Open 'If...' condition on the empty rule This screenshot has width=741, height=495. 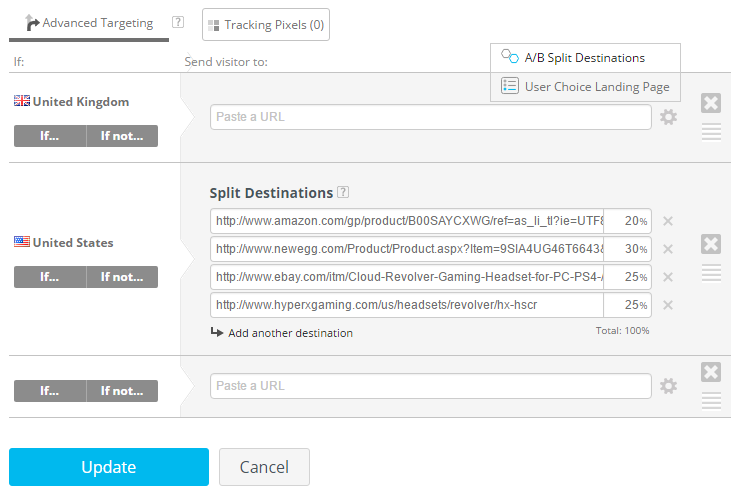[50, 391]
